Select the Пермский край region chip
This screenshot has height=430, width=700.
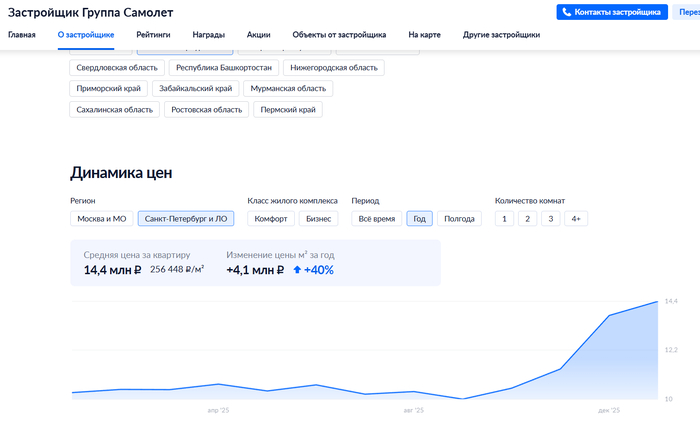point(287,110)
